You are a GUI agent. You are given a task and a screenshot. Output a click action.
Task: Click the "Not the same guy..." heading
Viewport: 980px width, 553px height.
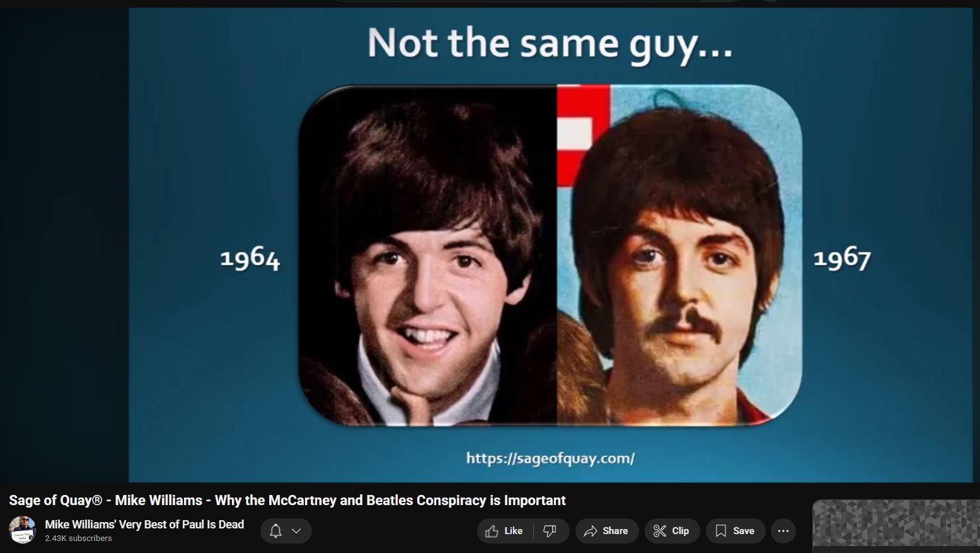tap(550, 44)
